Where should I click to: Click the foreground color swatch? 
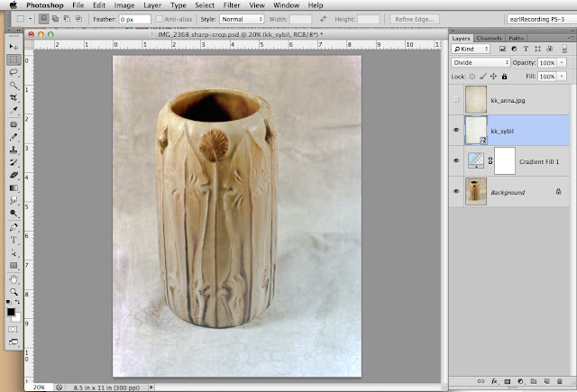pyautogui.click(x=11, y=312)
